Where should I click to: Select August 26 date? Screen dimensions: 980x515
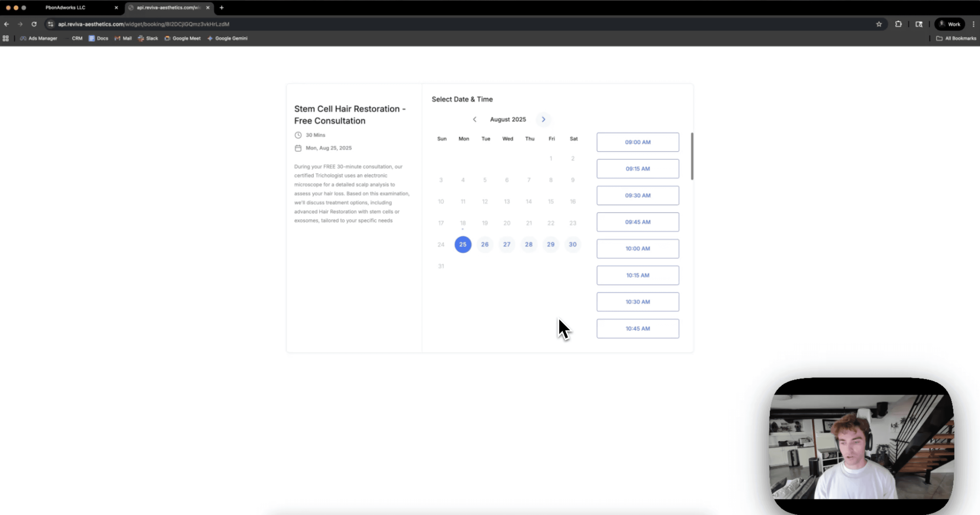485,244
